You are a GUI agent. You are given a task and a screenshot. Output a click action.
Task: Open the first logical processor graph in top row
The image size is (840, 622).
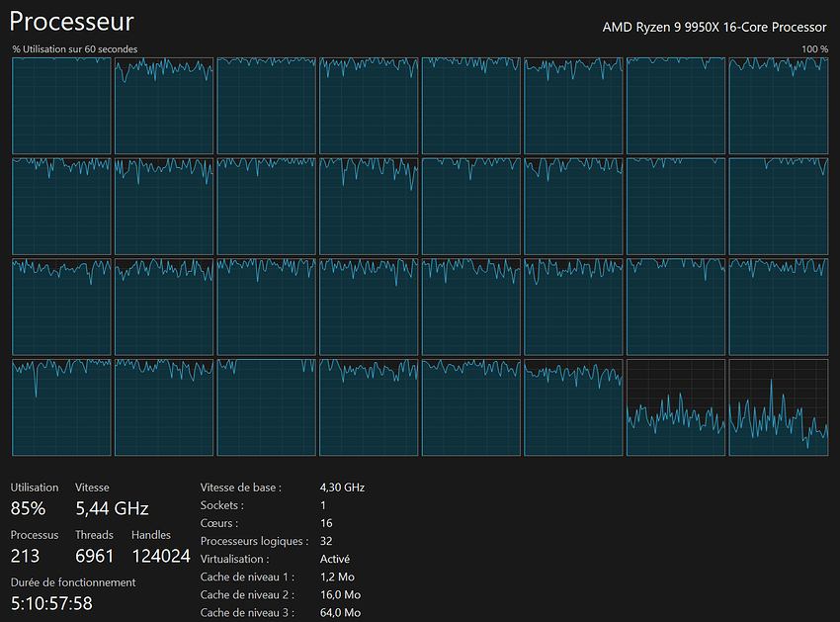pyautogui.click(x=61, y=106)
